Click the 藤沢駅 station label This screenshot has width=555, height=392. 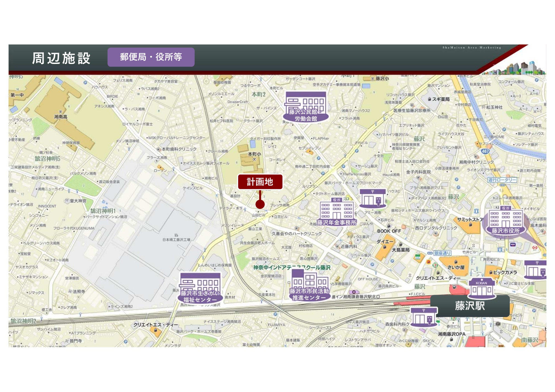[470, 306]
